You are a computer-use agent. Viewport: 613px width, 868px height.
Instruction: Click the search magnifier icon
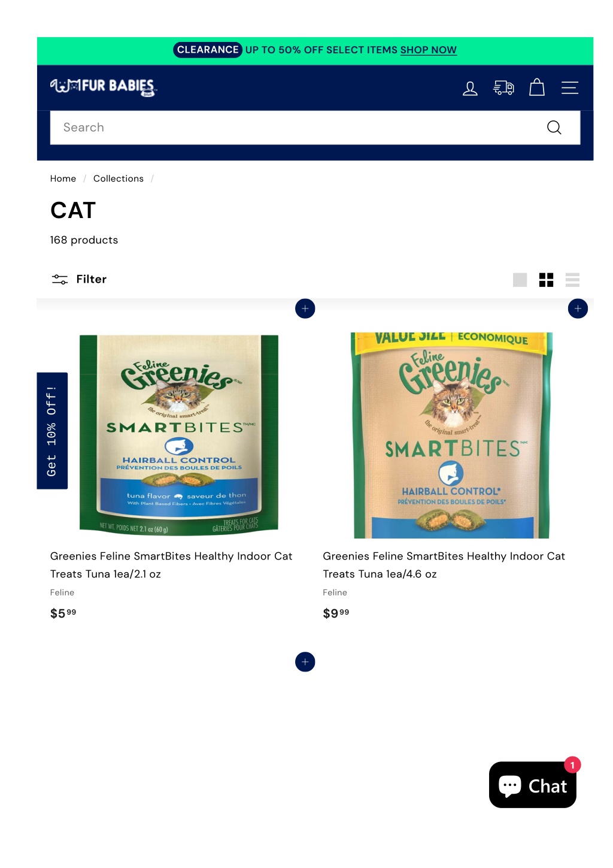click(554, 128)
